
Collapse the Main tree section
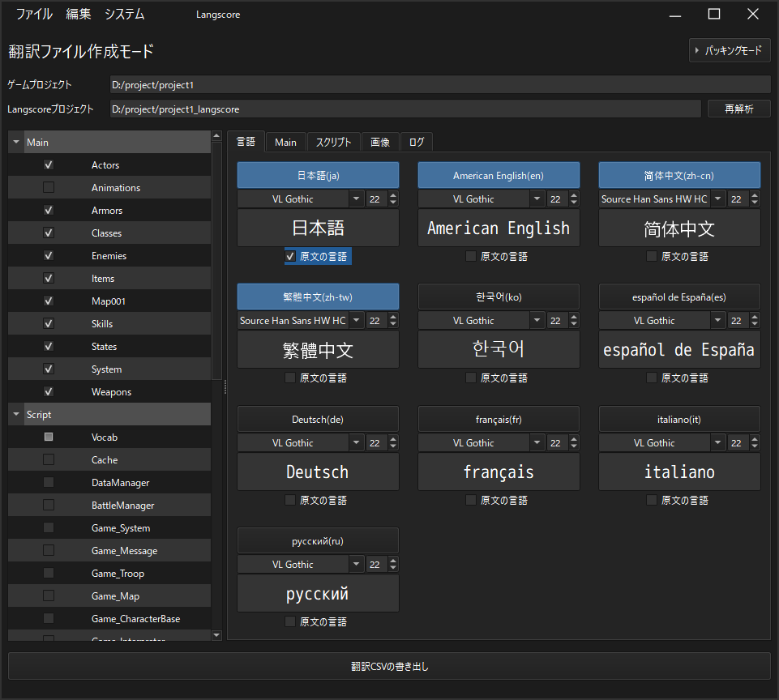pyautogui.click(x=16, y=142)
